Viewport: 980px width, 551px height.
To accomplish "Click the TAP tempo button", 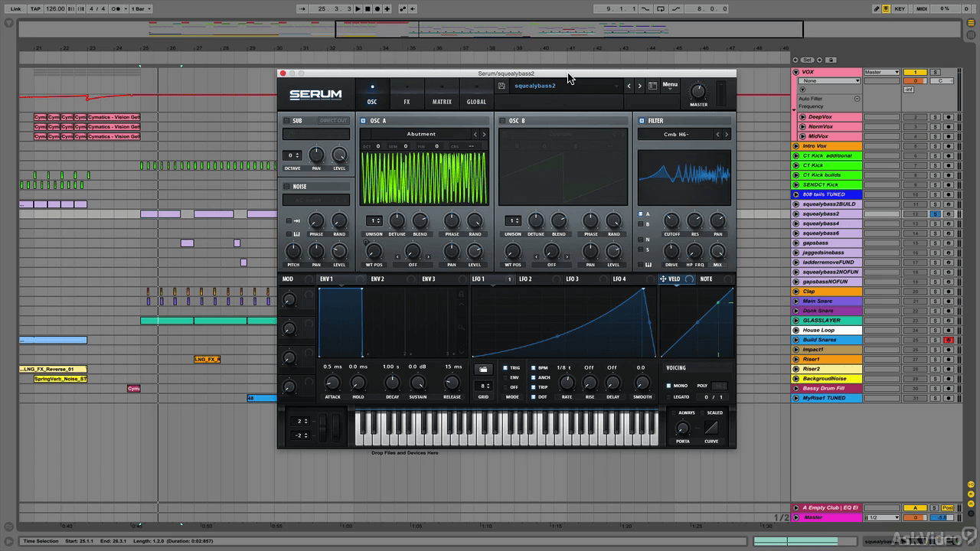I will pyautogui.click(x=35, y=9).
